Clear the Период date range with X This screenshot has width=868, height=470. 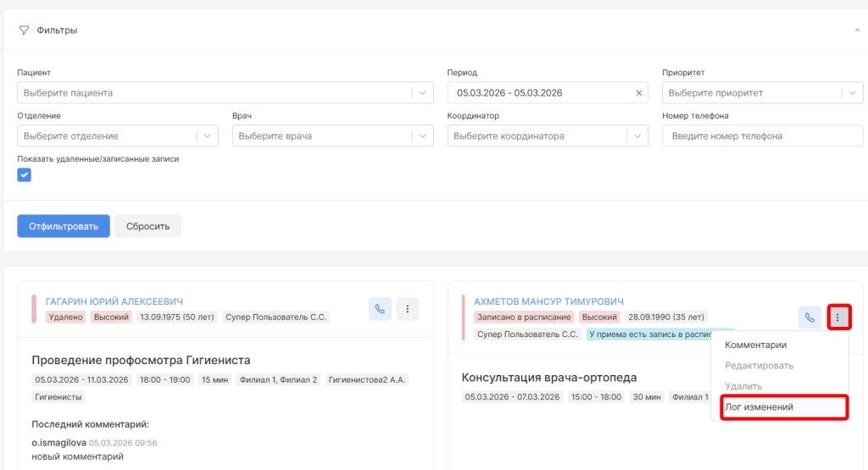pos(639,92)
